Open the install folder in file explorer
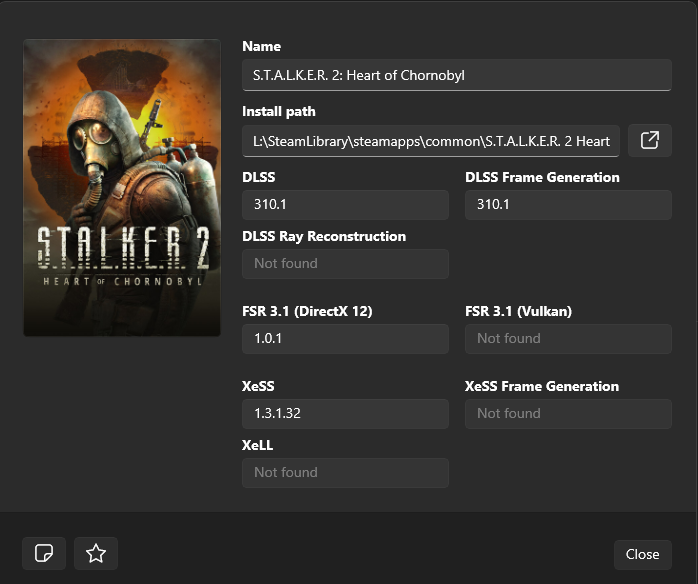This screenshot has height=584, width=698. 649,141
